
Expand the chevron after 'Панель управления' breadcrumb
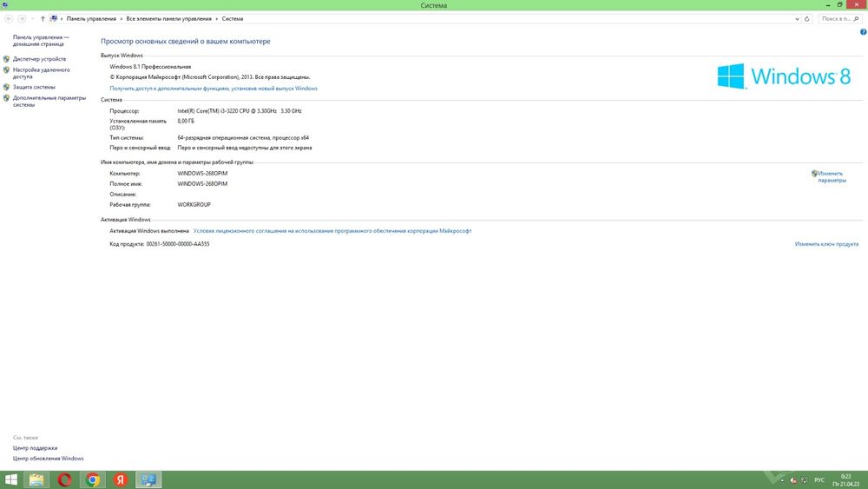pos(122,19)
